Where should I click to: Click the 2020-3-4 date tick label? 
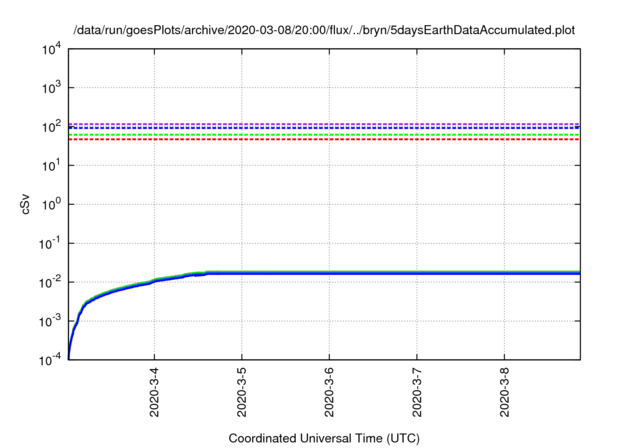(154, 392)
